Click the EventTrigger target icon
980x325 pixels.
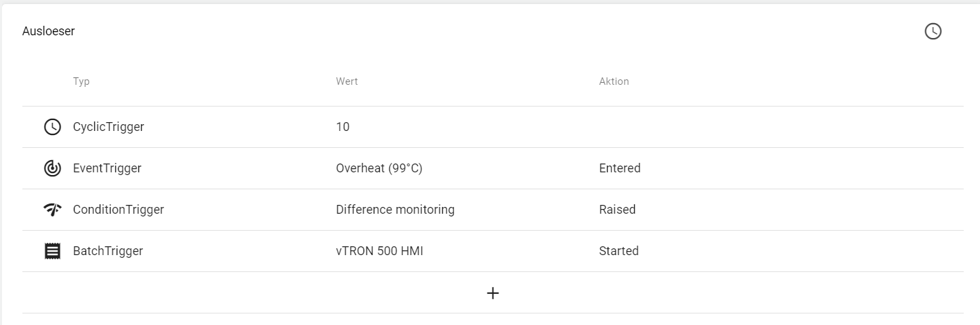52,168
